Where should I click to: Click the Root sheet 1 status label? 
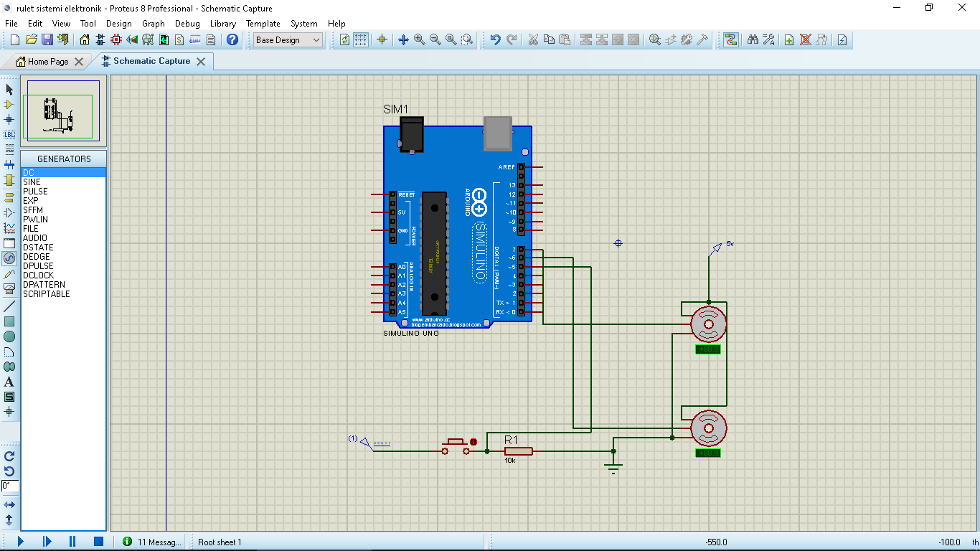pyautogui.click(x=220, y=542)
